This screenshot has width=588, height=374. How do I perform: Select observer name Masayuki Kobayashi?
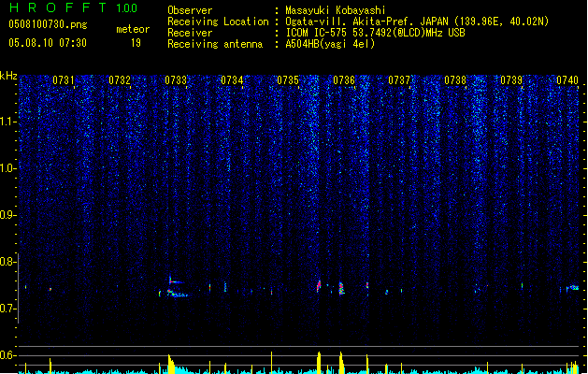(336, 10)
